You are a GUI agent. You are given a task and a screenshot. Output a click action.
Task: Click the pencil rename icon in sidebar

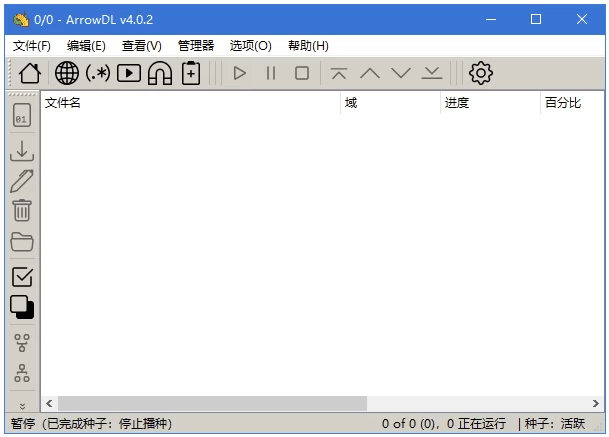(x=22, y=181)
